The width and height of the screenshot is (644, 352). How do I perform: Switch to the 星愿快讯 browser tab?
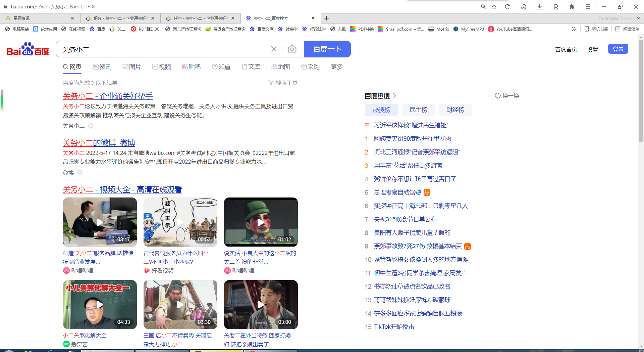(40, 18)
